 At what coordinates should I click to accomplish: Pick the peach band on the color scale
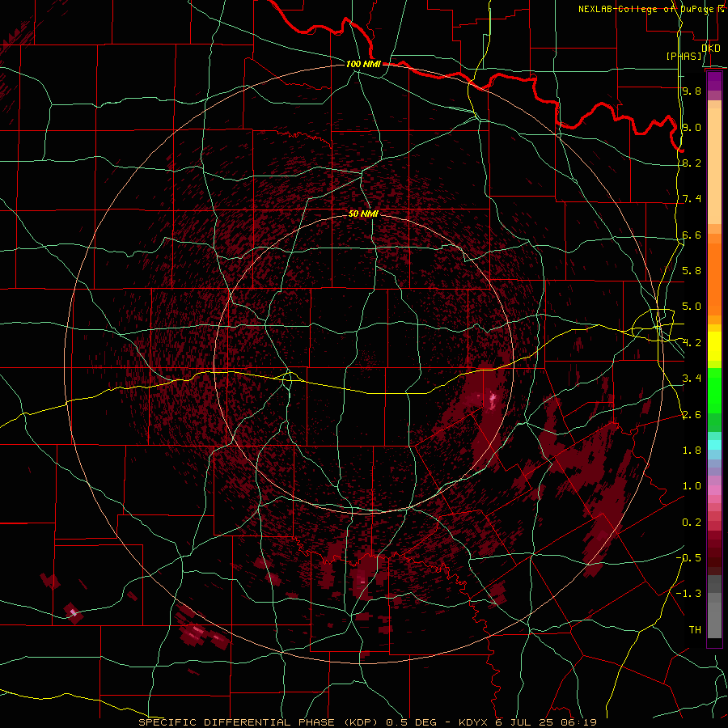[x=714, y=167]
